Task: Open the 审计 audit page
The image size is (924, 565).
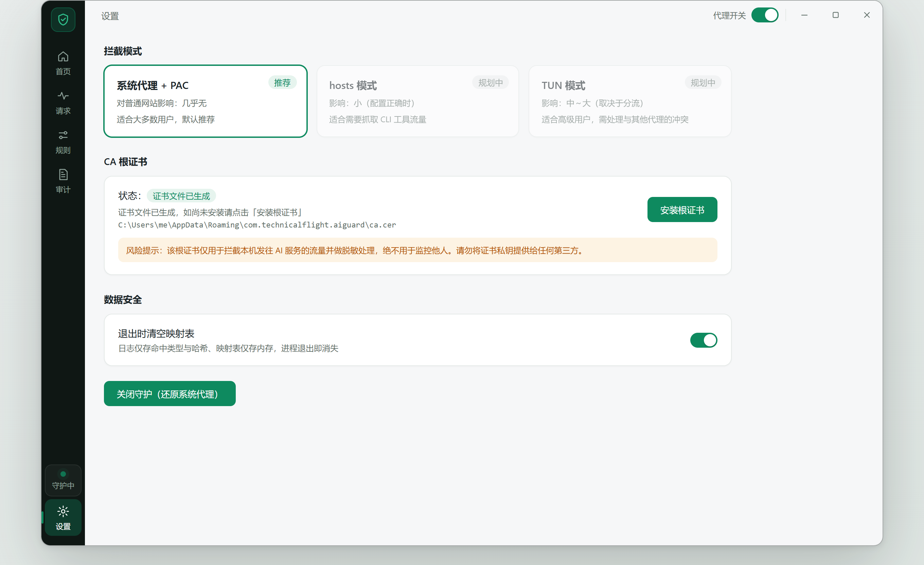Action: tap(63, 181)
